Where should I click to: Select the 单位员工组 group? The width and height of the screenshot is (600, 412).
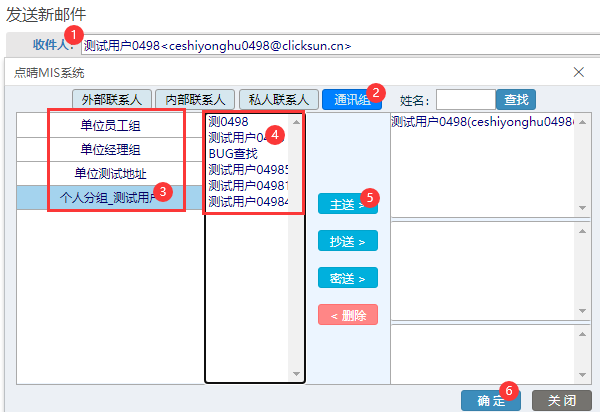point(110,125)
